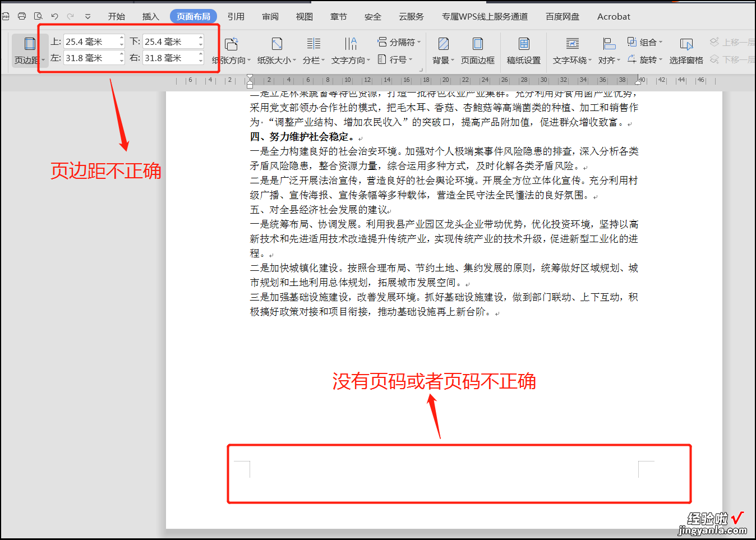Click the line 五、对全县经济社会发展的建议

click(319, 210)
